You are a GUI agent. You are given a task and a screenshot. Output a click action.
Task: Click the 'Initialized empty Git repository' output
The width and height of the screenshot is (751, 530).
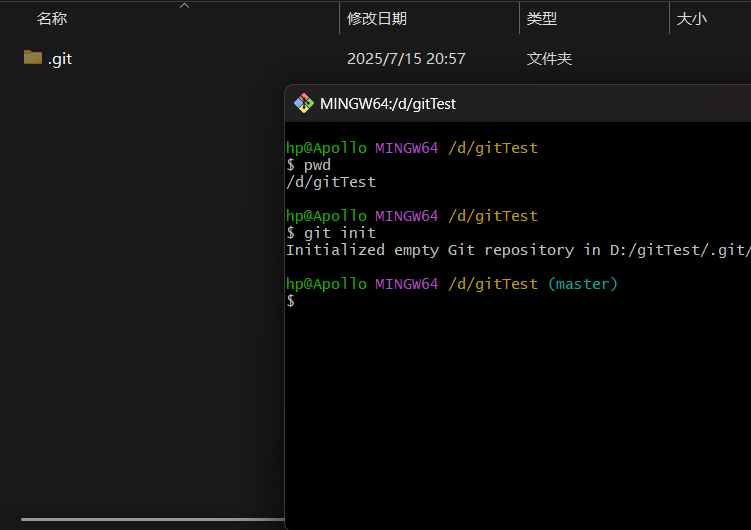tap(518, 250)
